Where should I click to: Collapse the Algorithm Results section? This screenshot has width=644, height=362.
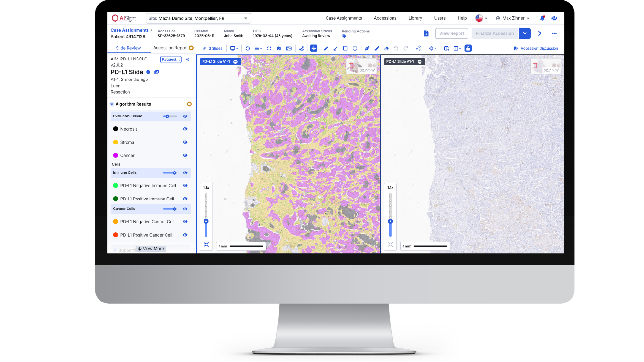click(x=112, y=104)
